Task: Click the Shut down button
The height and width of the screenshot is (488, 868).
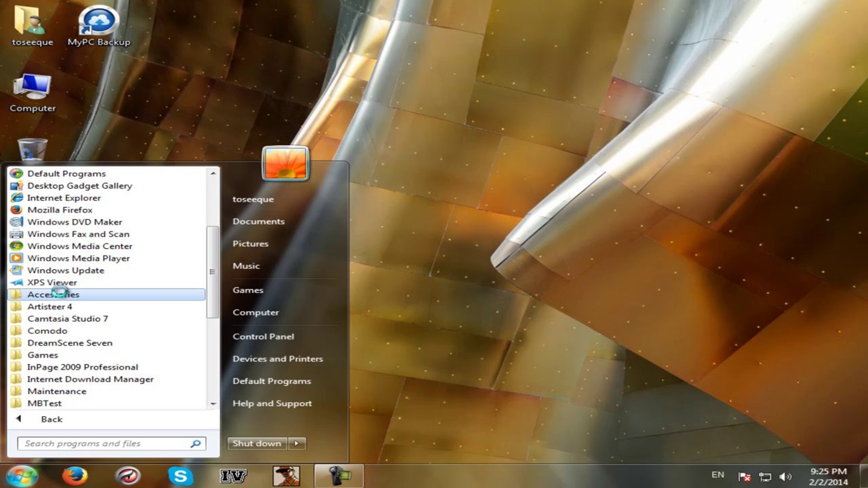Action: (256, 443)
